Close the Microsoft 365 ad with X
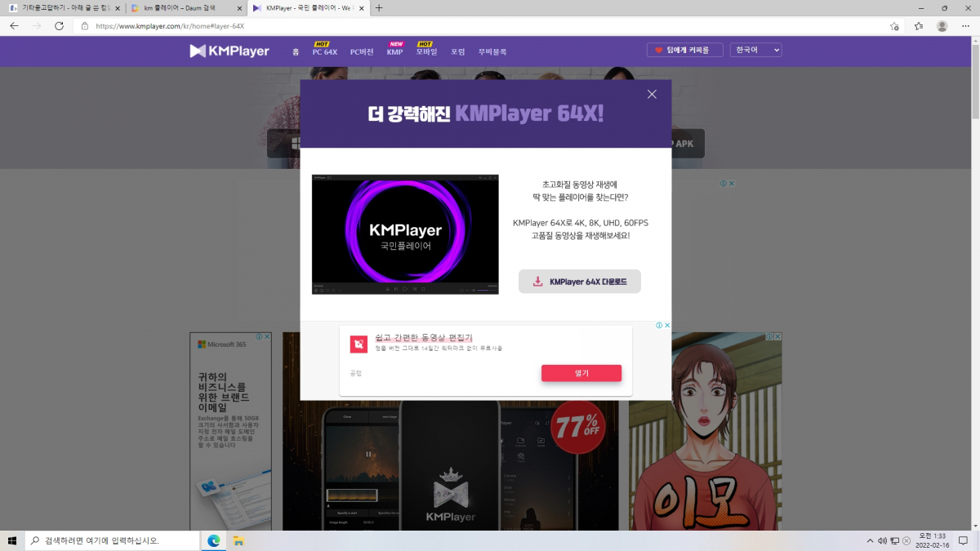 click(x=267, y=336)
